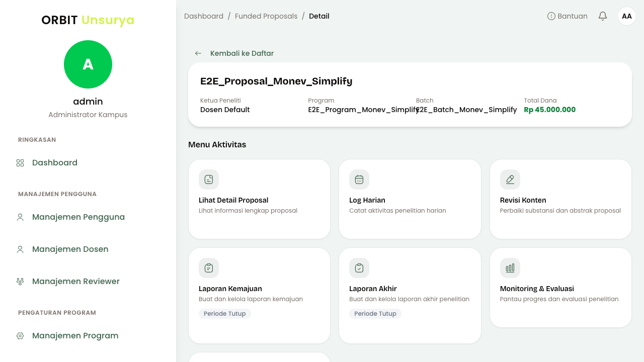Click the back arrow beside Kembali ke Daftar
The width and height of the screenshot is (644, 362).
[x=198, y=53]
